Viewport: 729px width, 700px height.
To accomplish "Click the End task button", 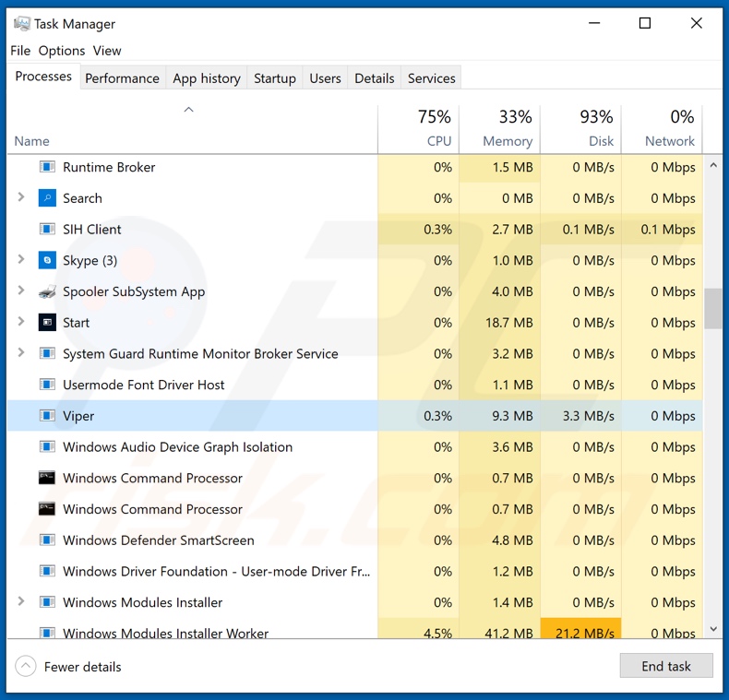I will (666, 666).
